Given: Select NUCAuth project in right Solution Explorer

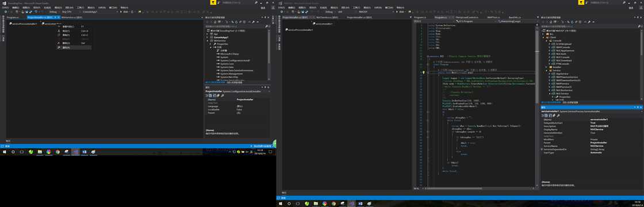Looking at the screenshot, I should click(561, 54).
